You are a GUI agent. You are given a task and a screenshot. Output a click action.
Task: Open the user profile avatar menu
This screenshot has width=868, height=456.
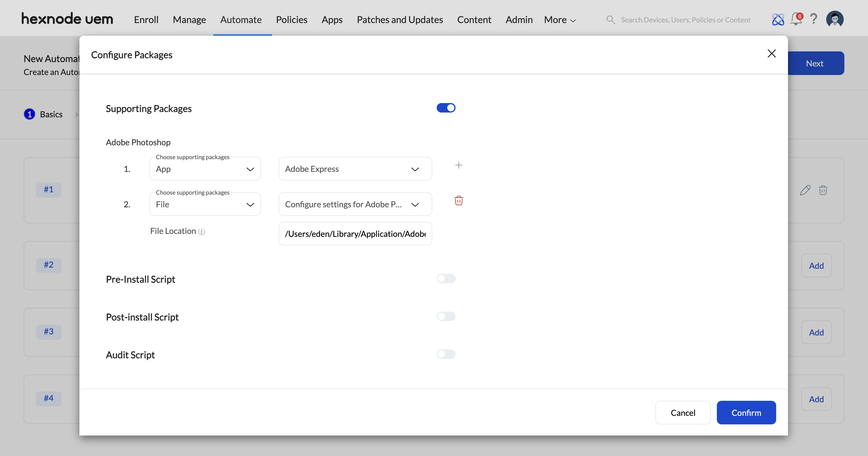[835, 19]
